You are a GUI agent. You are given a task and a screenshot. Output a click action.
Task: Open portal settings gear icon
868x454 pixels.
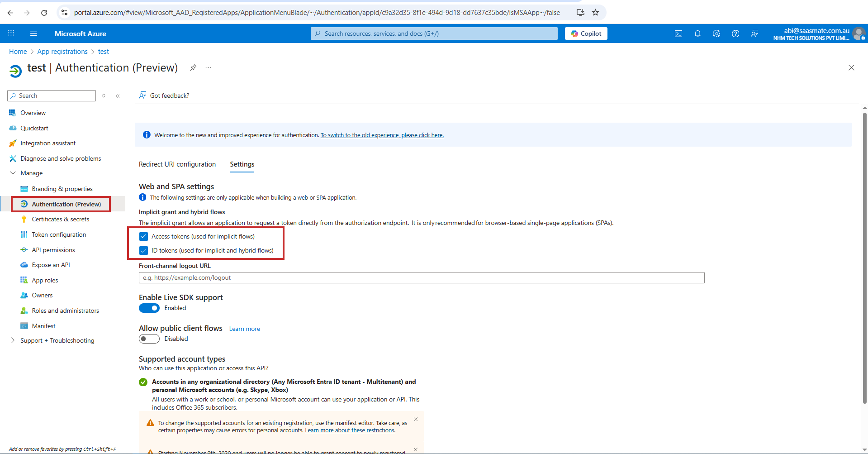pyautogui.click(x=716, y=33)
